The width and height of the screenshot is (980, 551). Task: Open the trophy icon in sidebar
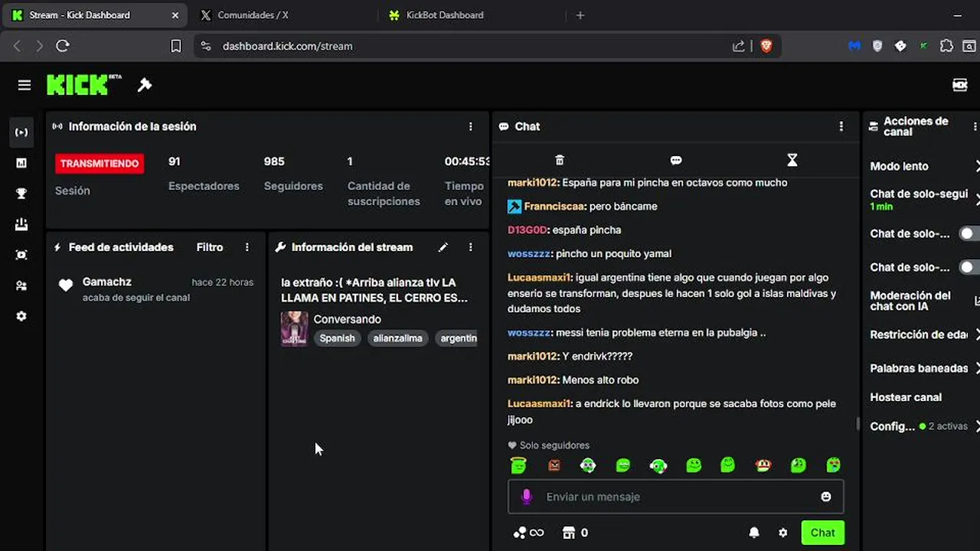click(21, 194)
